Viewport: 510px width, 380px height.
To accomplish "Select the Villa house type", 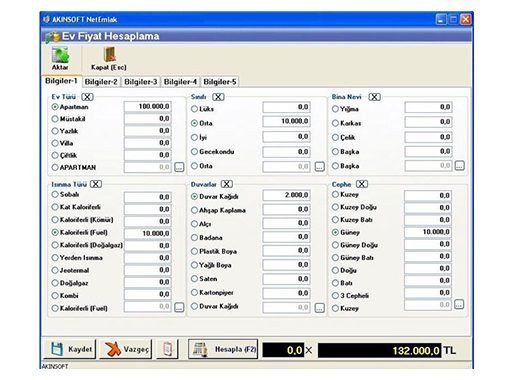I will 55,143.
